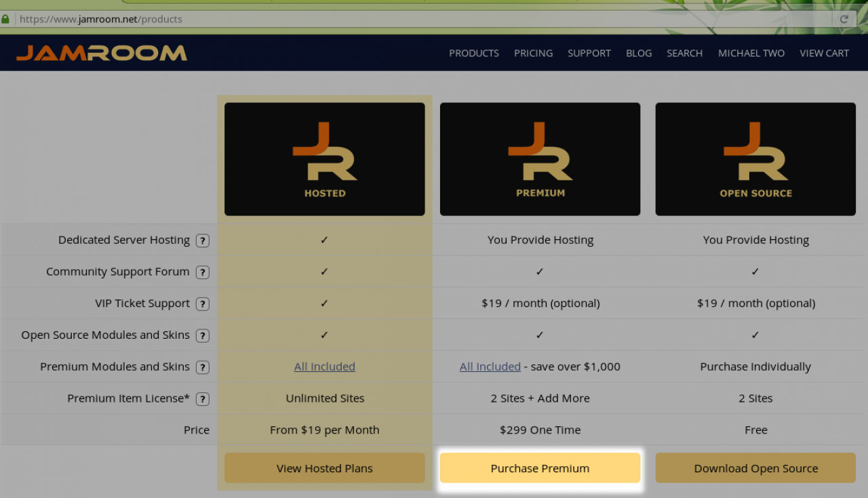The height and width of the screenshot is (498, 868).
Task: Open Search from the top navigation
Action: (684, 53)
